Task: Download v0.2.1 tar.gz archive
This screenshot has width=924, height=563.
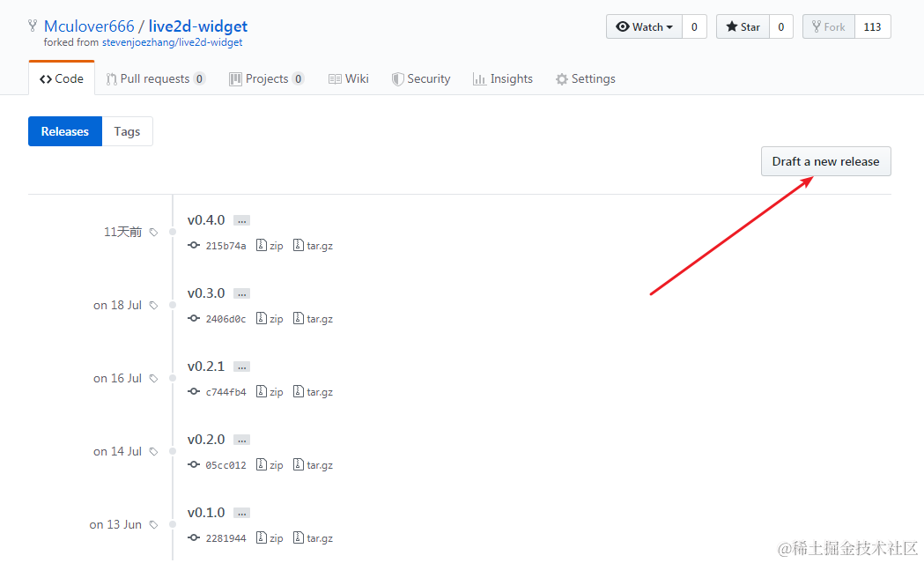Action: point(313,391)
